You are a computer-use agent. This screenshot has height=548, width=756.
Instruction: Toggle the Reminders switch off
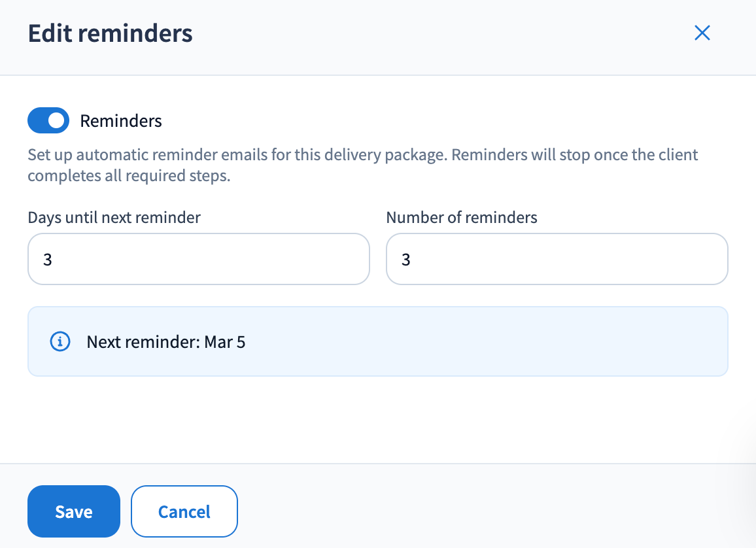tap(48, 120)
